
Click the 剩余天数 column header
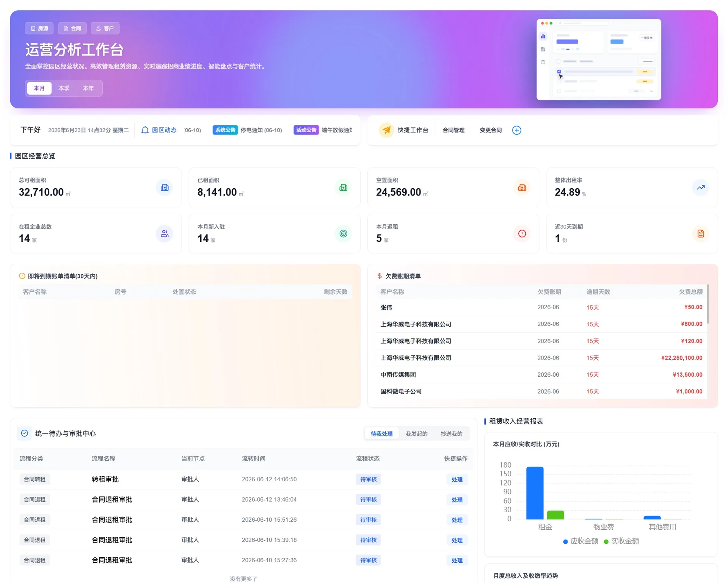pyautogui.click(x=336, y=292)
